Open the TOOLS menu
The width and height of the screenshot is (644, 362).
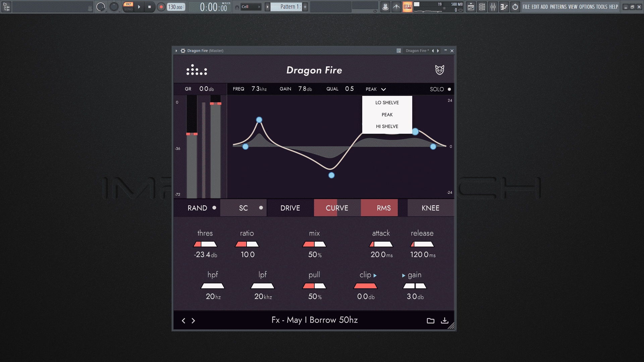click(602, 7)
